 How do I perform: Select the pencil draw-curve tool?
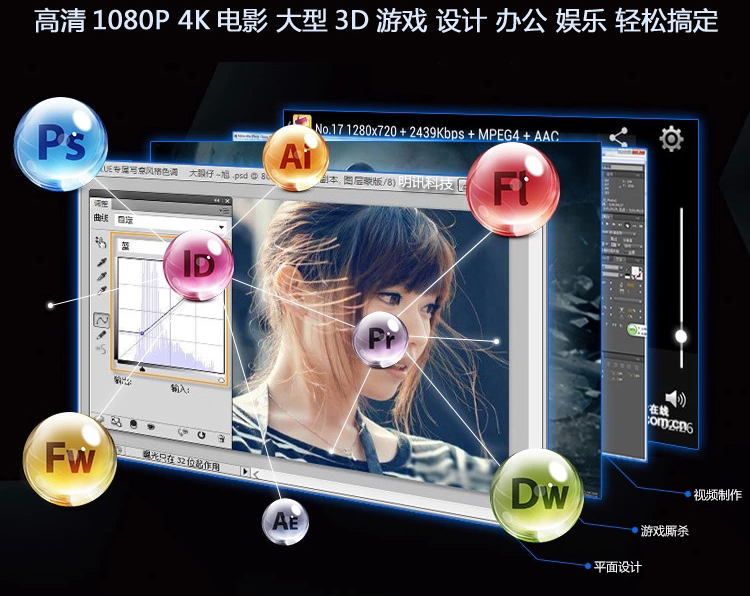(x=102, y=335)
